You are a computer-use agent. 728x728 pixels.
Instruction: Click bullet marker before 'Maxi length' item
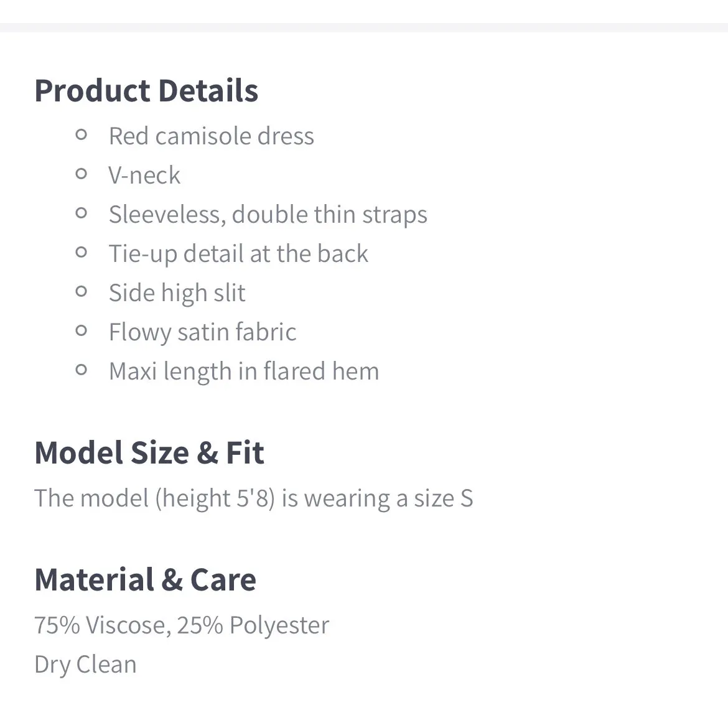pyautogui.click(x=81, y=370)
